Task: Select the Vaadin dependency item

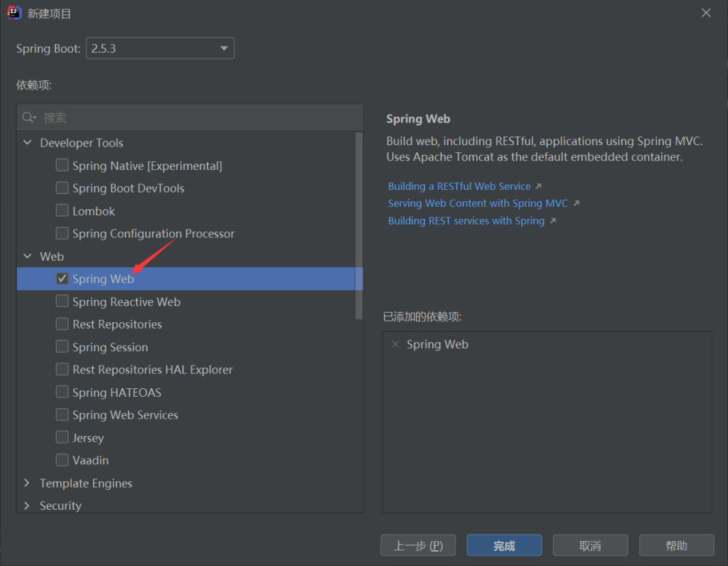Action: (x=90, y=461)
